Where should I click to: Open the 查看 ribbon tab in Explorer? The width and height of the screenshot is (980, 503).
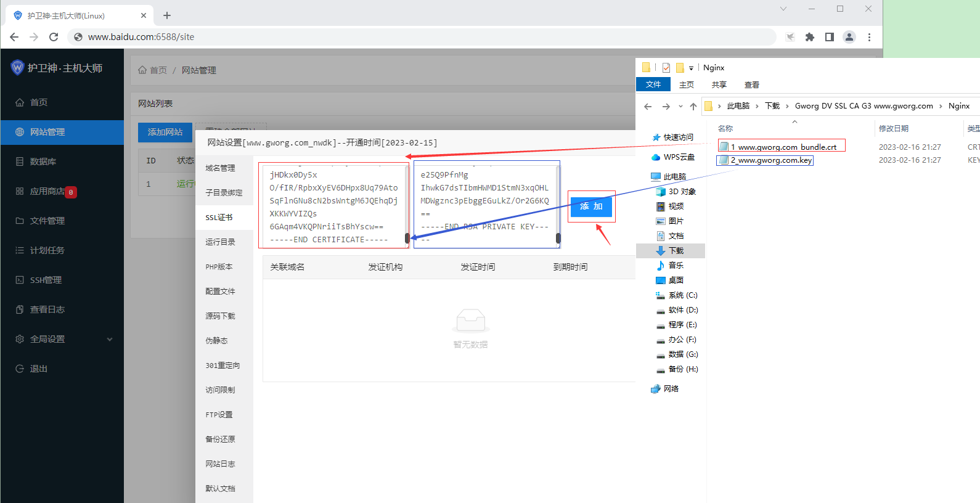(x=752, y=84)
